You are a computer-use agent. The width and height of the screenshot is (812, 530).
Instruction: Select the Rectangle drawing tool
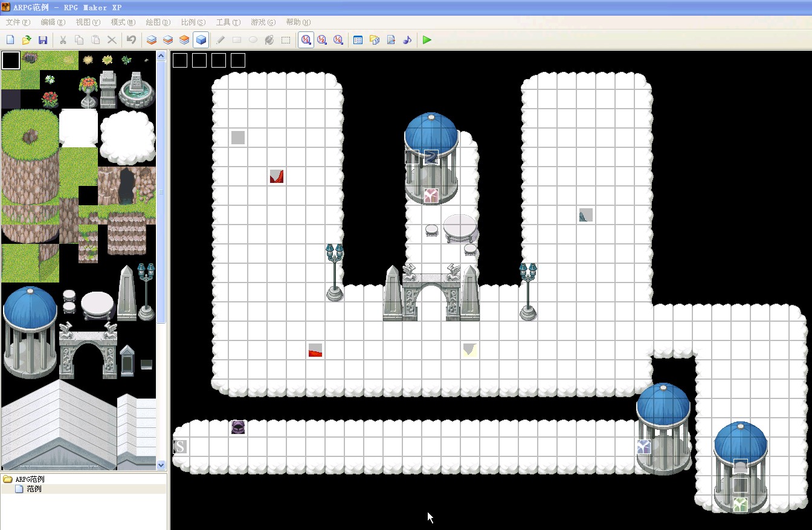[x=237, y=40]
